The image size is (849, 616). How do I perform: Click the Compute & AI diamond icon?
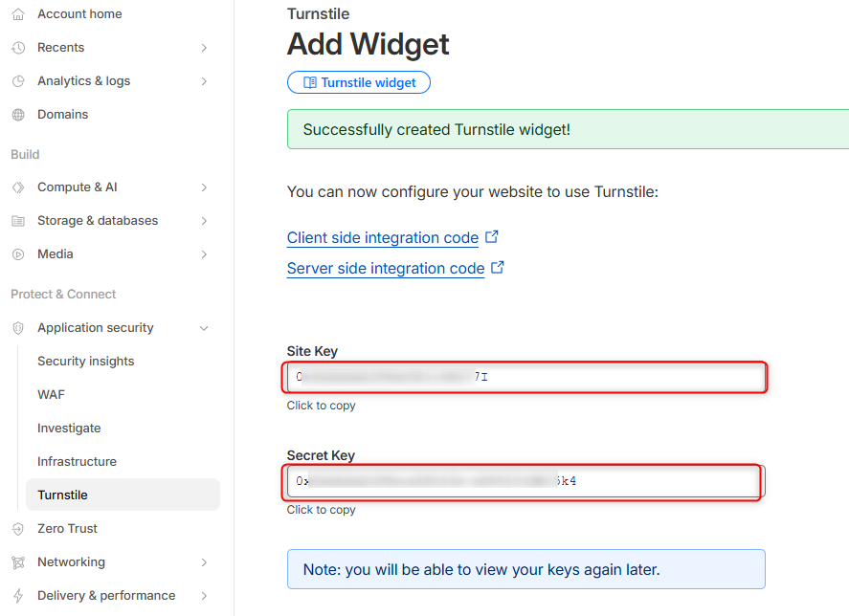point(17,187)
